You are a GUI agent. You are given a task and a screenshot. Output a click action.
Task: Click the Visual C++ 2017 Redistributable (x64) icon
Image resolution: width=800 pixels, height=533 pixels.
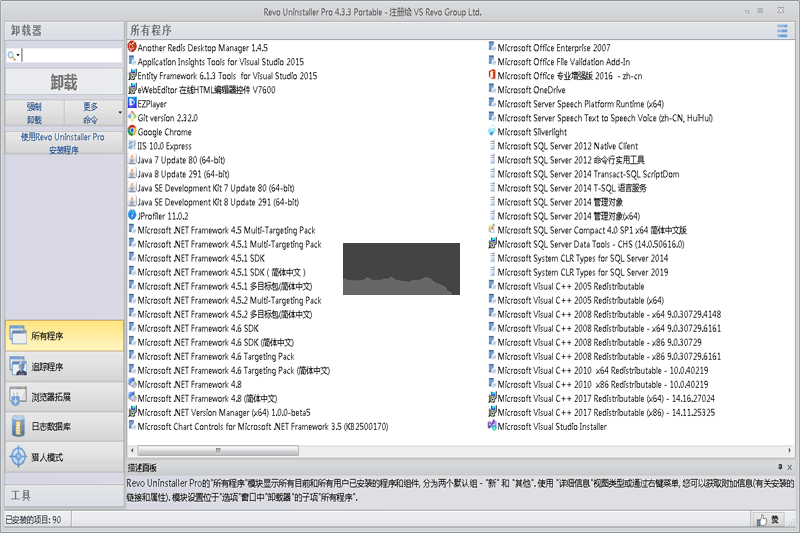(x=492, y=398)
